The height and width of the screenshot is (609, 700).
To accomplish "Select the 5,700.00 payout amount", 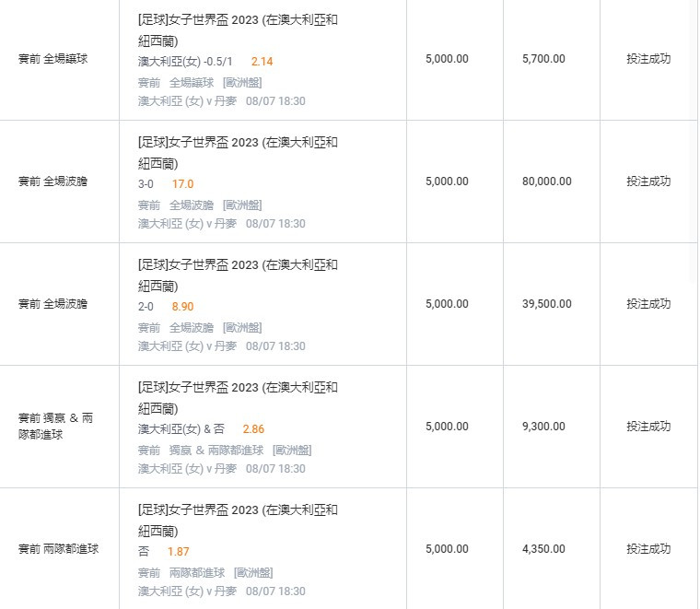I will point(543,59).
